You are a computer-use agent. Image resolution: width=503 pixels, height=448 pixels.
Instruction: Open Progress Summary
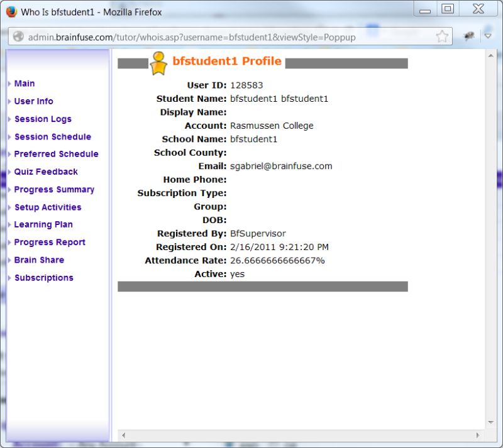54,190
